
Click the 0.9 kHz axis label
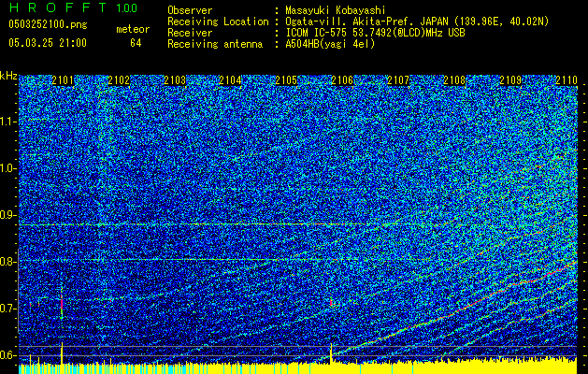point(8,215)
